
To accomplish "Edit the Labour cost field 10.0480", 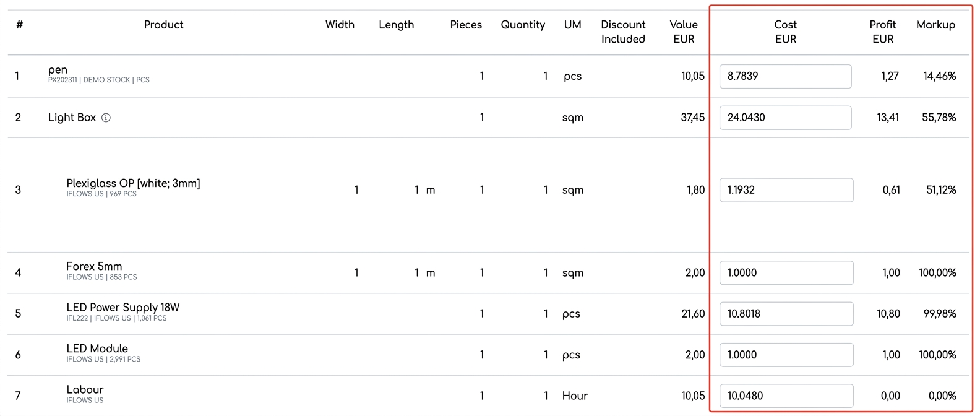I will [786, 396].
